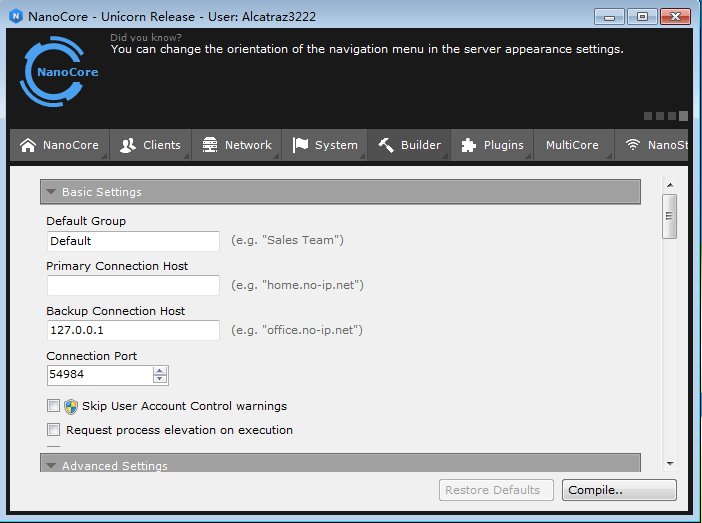Click the Restore Defaults button
This screenshot has width=702, height=523.
point(496,490)
